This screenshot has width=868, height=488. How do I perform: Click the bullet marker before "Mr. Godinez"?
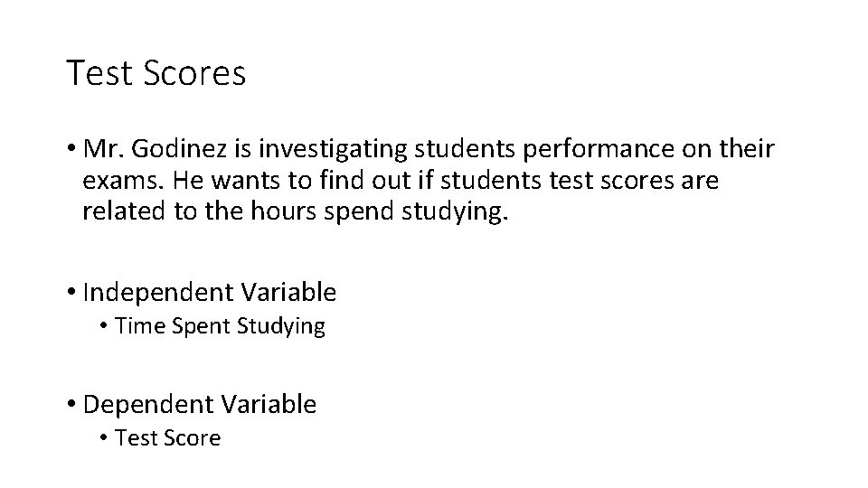click(x=71, y=147)
